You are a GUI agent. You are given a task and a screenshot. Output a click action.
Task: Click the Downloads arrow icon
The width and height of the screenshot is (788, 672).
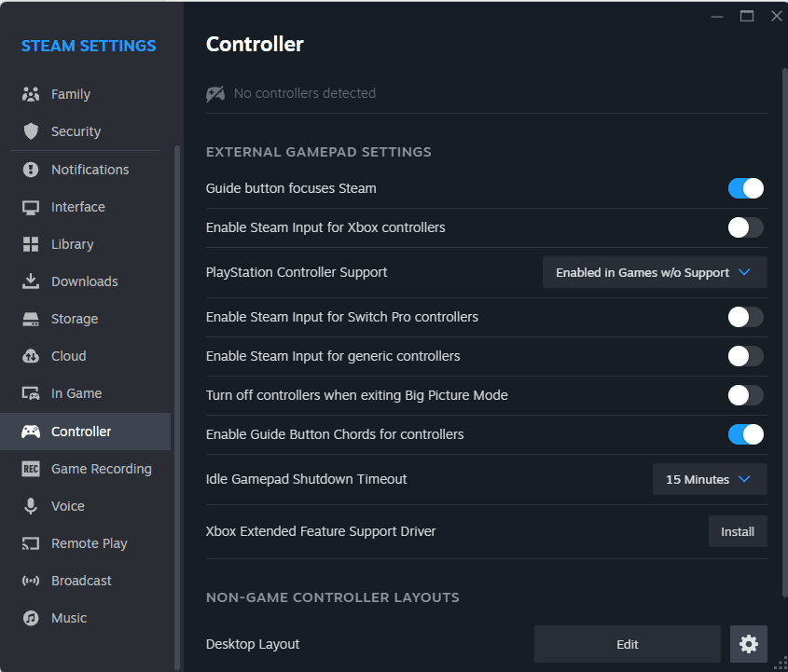pos(31,281)
